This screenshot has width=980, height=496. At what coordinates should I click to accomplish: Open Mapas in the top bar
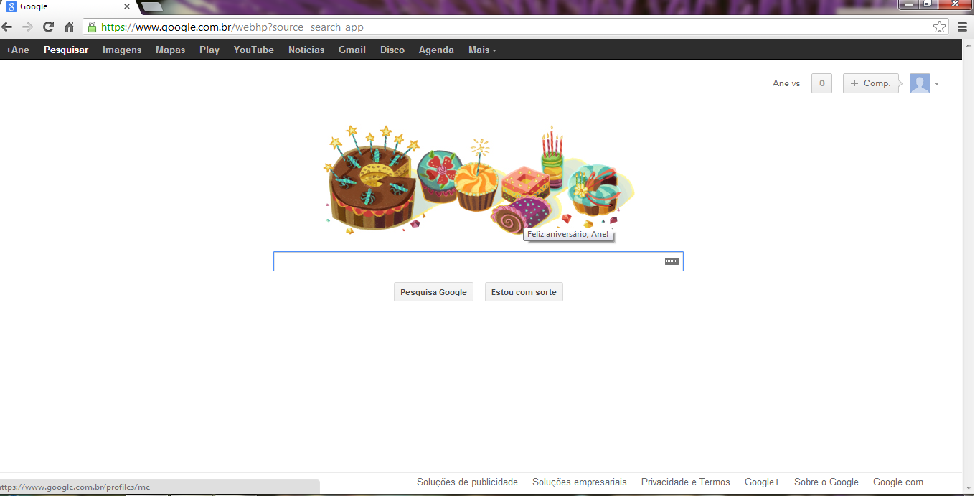(170, 50)
